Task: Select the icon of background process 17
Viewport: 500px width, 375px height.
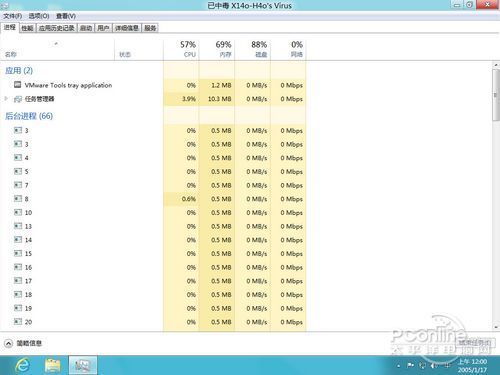Action: (18, 281)
